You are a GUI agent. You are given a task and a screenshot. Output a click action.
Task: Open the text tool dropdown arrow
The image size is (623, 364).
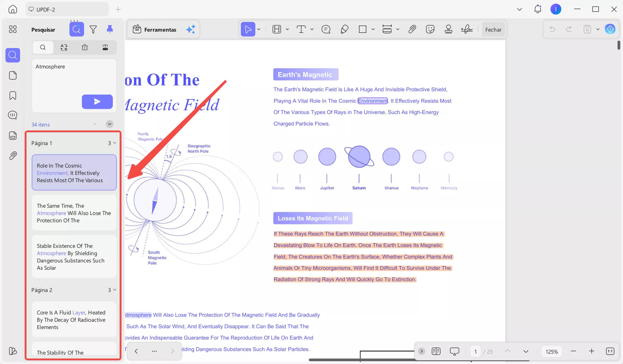click(x=312, y=29)
